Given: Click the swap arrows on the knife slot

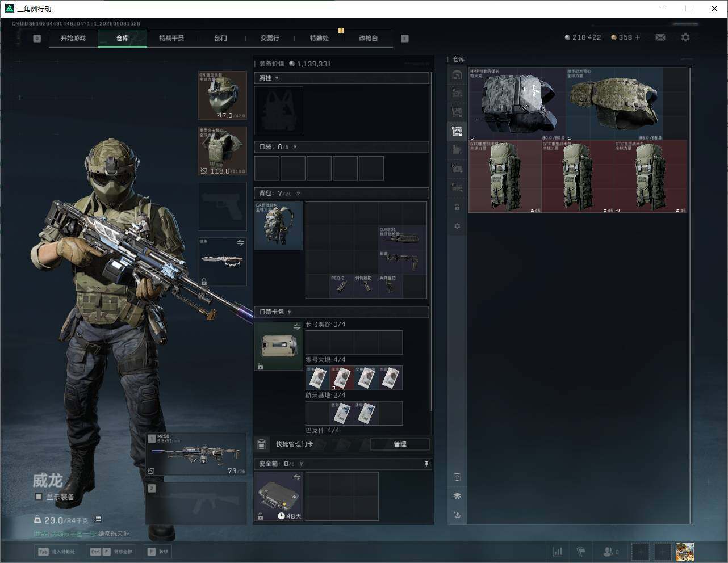Looking at the screenshot, I should coord(240,243).
